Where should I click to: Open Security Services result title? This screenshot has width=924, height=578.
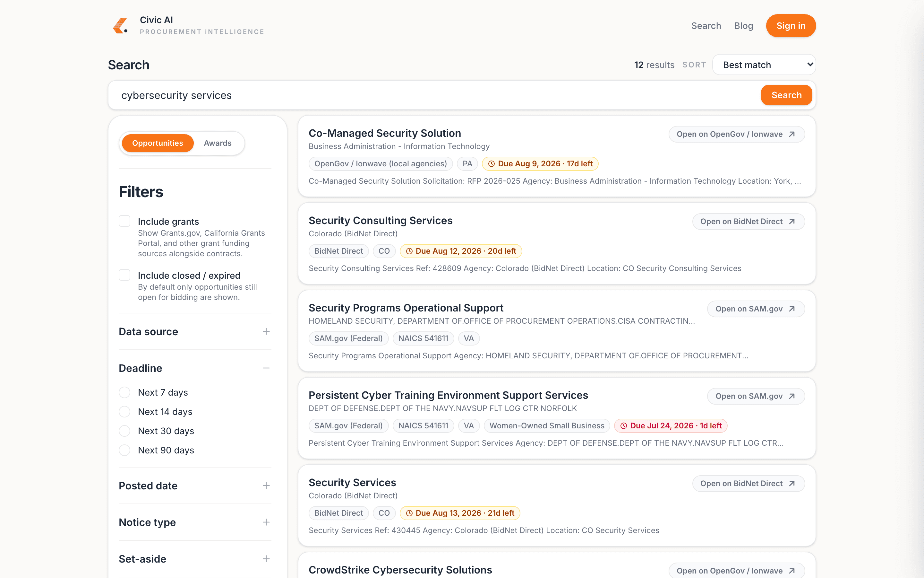[352, 482]
